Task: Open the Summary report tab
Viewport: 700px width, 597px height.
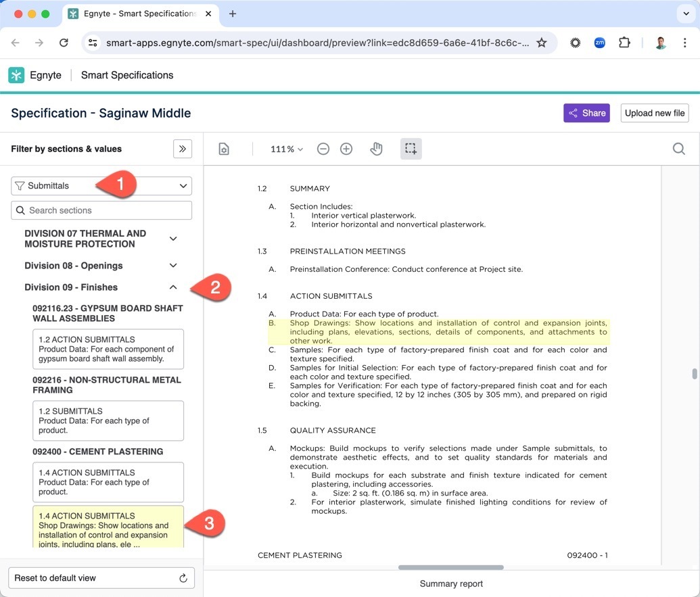Action: tap(451, 583)
